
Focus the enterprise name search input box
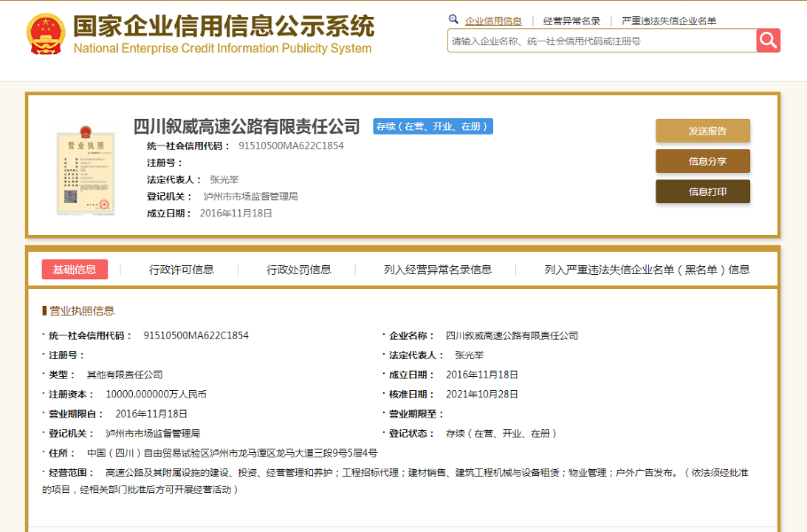601,41
